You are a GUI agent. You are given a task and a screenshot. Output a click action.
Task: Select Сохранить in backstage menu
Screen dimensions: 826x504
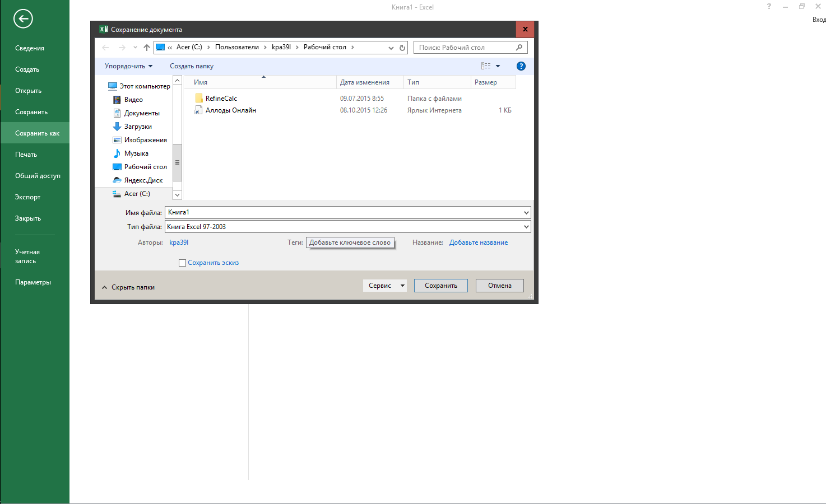click(x=35, y=112)
